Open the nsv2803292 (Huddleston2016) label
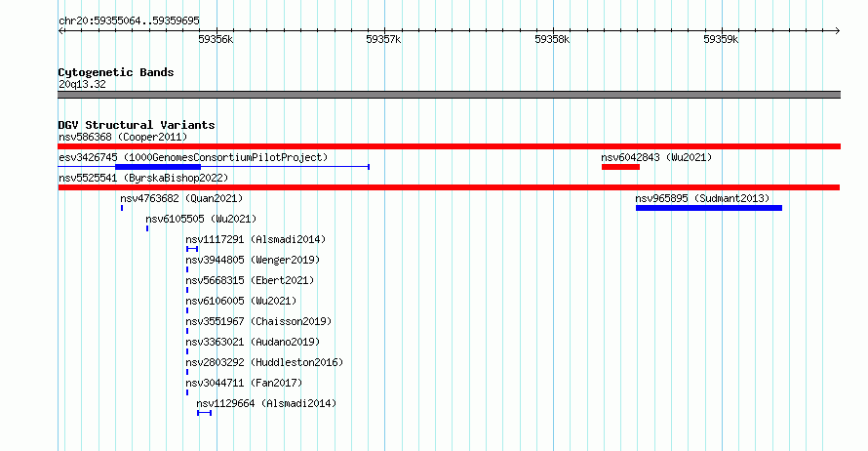Image resolution: width=868 pixels, height=451 pixels. tap(264, 362)
